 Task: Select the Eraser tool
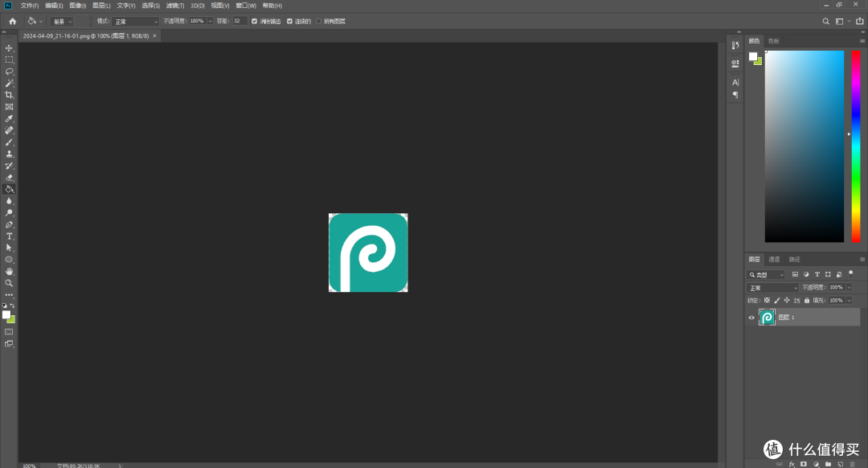click(x=9, y=178)
